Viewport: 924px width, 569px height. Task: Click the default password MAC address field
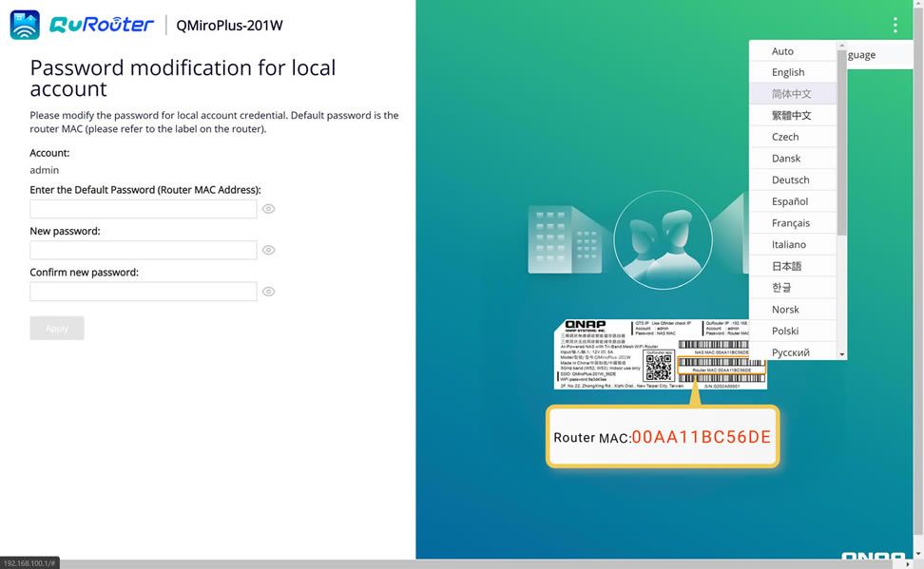pyautogui.click(x=144, y=209)
